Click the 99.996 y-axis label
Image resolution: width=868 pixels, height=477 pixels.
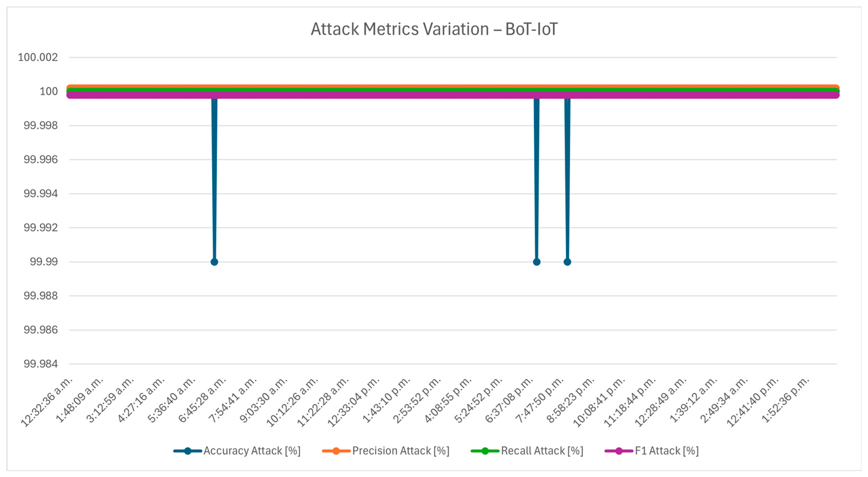[x=41, y=160]
